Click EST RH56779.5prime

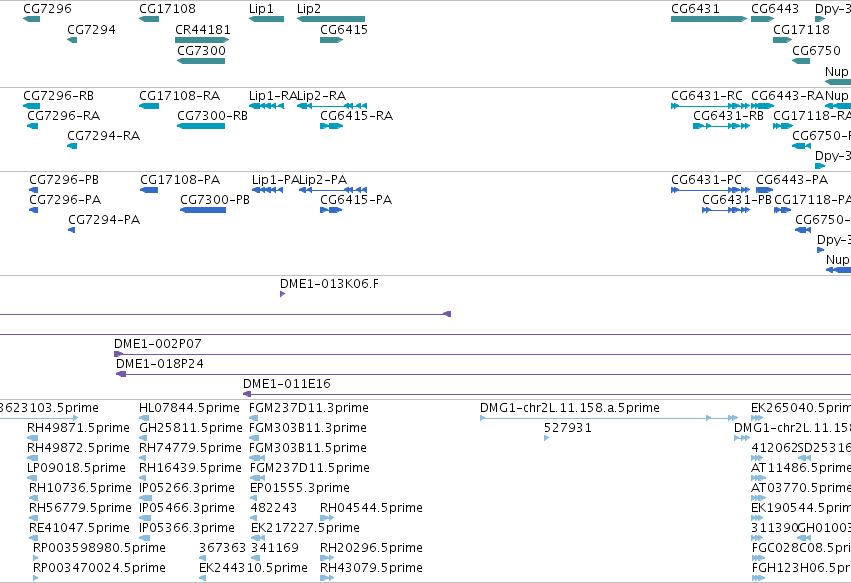point(34,518)
